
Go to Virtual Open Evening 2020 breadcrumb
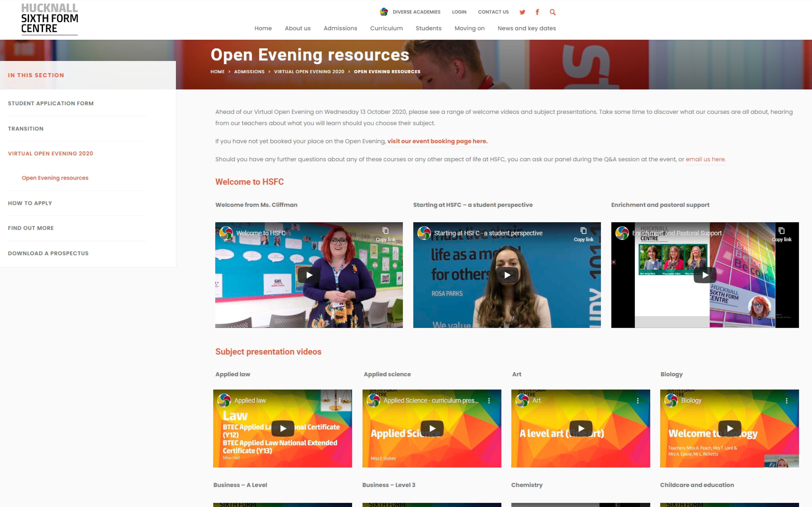(x=309, y=71)
